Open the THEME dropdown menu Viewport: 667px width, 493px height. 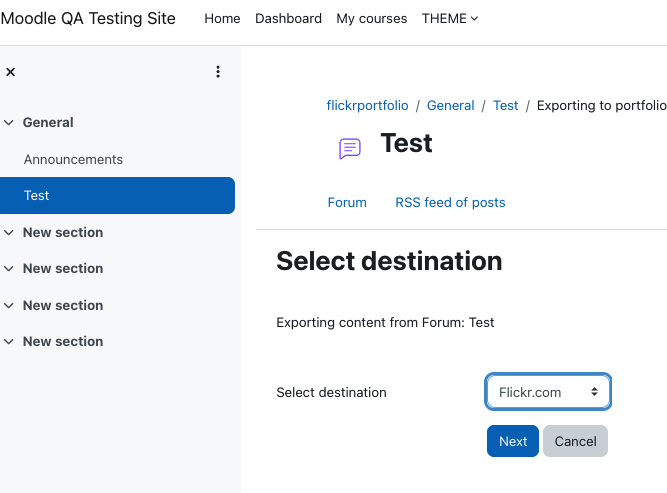[450, 19]
